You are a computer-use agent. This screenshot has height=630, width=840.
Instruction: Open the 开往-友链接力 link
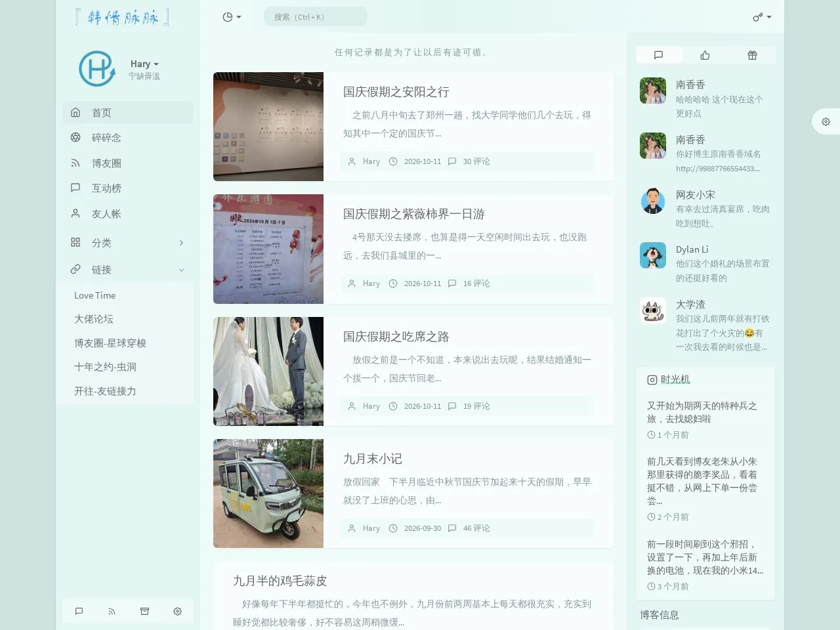pos(105,391)
